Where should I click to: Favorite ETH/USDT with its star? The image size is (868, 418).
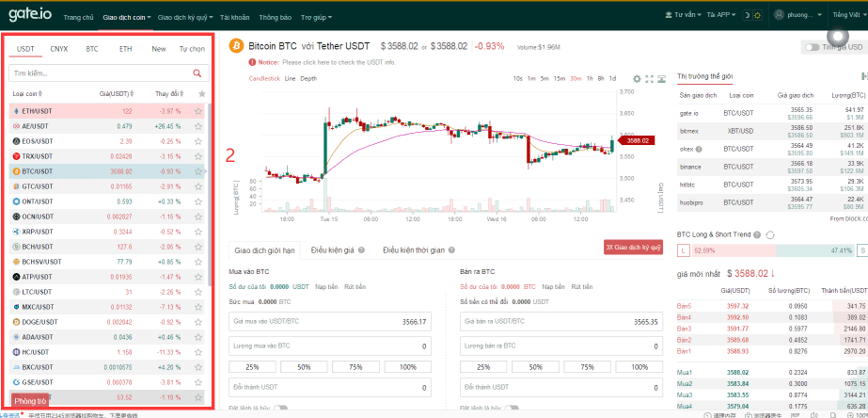tap(198, 111)
